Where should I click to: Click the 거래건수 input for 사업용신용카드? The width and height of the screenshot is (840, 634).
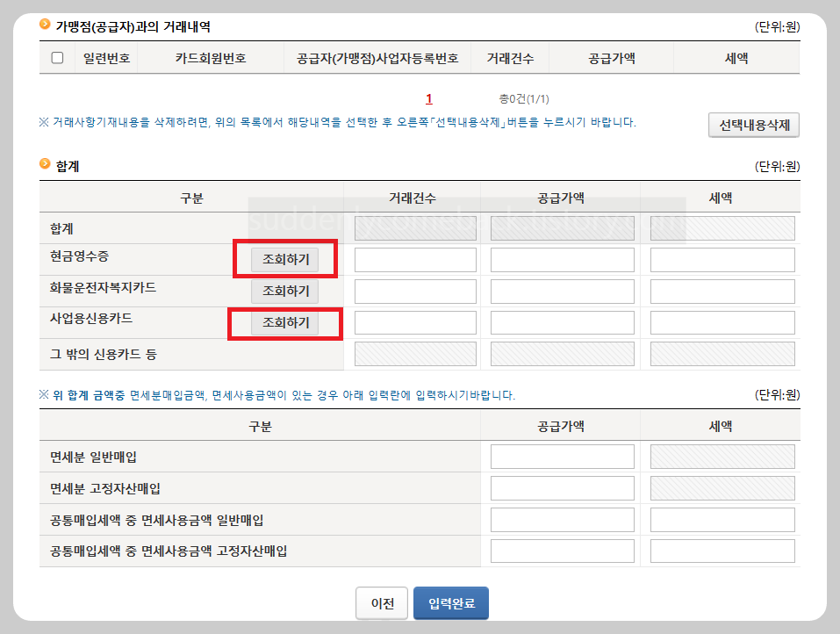pyautogui.click(x=415, y=322)
